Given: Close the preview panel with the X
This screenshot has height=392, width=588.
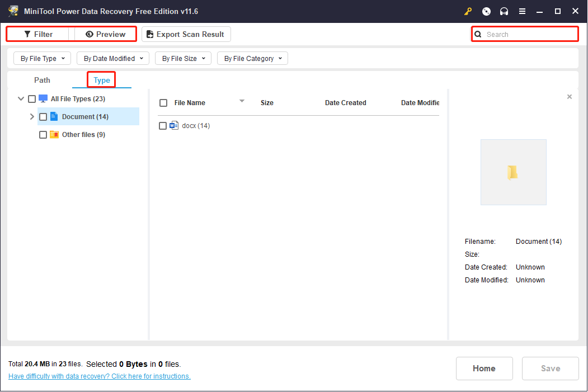Looking at the screenshot, I should [x=569, y=97].
